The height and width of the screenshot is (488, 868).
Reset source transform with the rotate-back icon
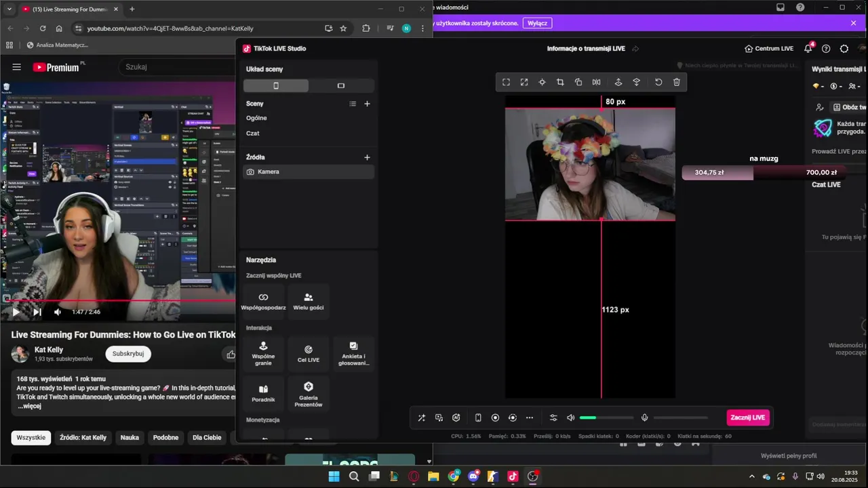(x=658, y=82)
